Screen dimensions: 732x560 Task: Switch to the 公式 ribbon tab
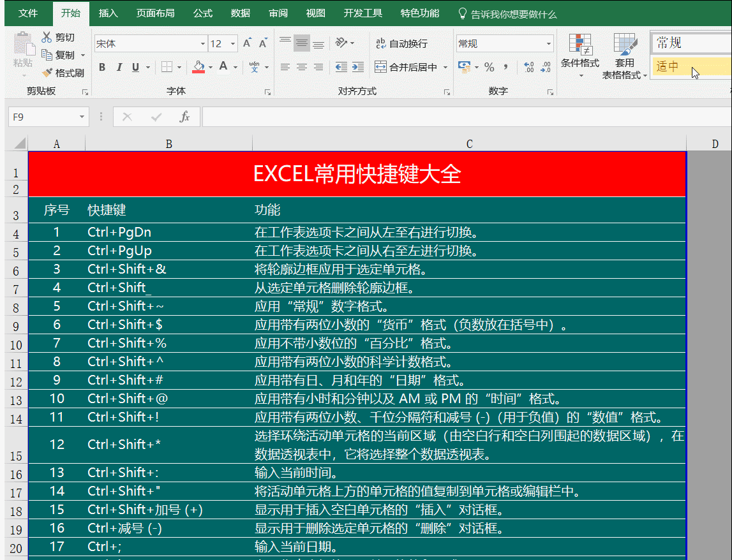click(x=202, y=13)
